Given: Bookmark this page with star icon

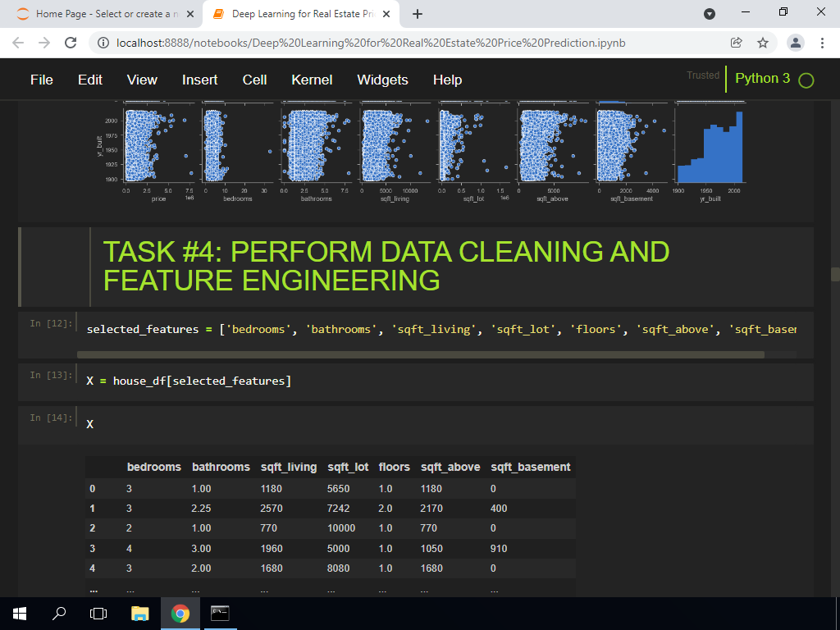Looking at the screenshot, I should tap(762, 43).
